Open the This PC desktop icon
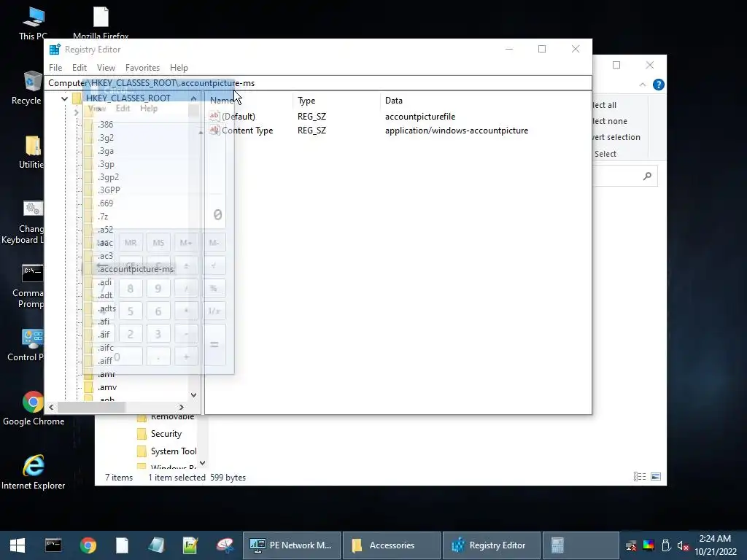The width and height of the screenshot is (747, 560). pos(32,23)
